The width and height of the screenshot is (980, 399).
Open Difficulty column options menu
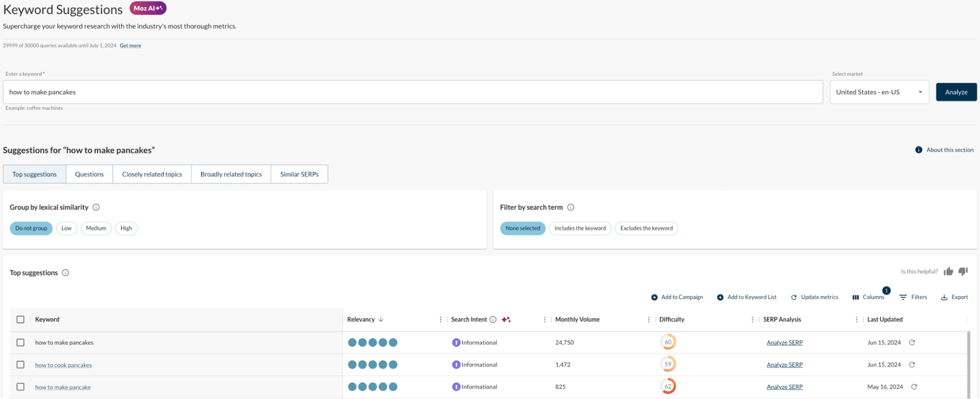753,319
